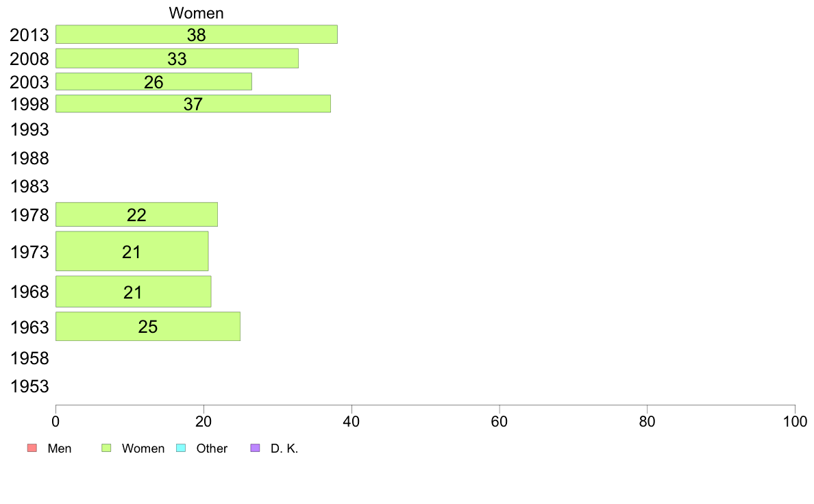Click the D. K. purple legend swatch
This screenshot has width=814, height=504.
click(255, 448)
